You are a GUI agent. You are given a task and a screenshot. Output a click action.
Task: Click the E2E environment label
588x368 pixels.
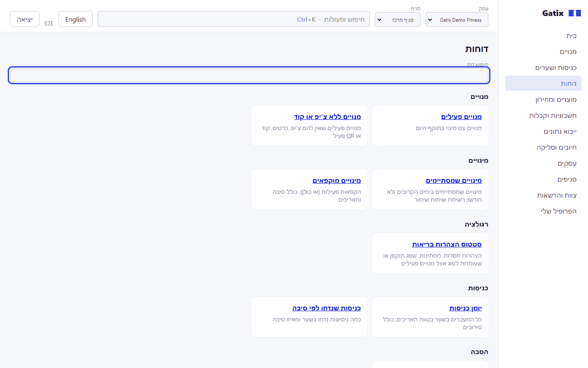(49, 23)
